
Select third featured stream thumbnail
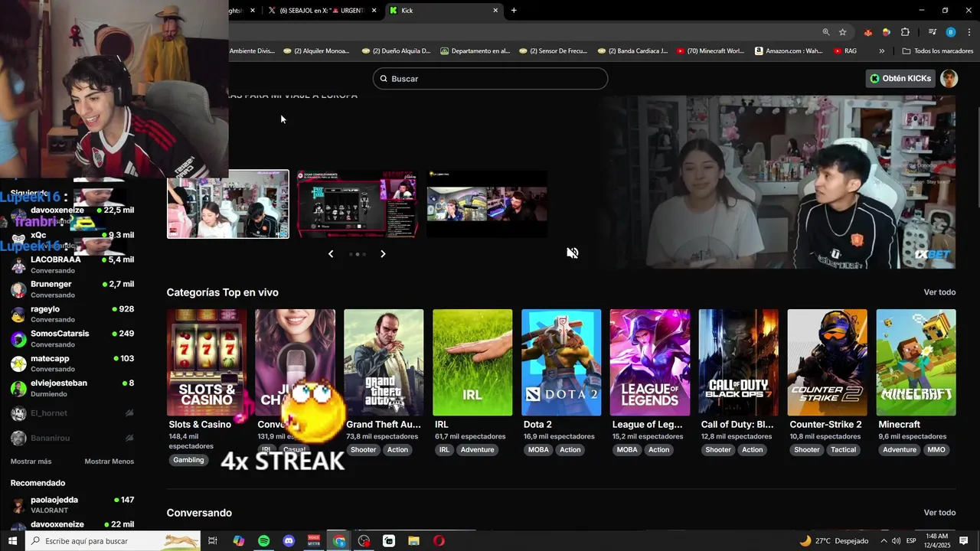487,204
